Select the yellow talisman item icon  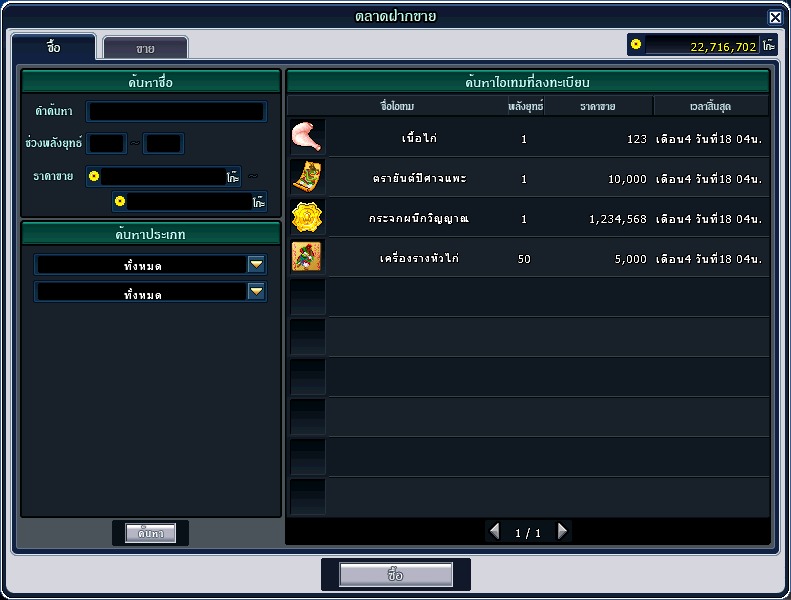pos(307,177)
